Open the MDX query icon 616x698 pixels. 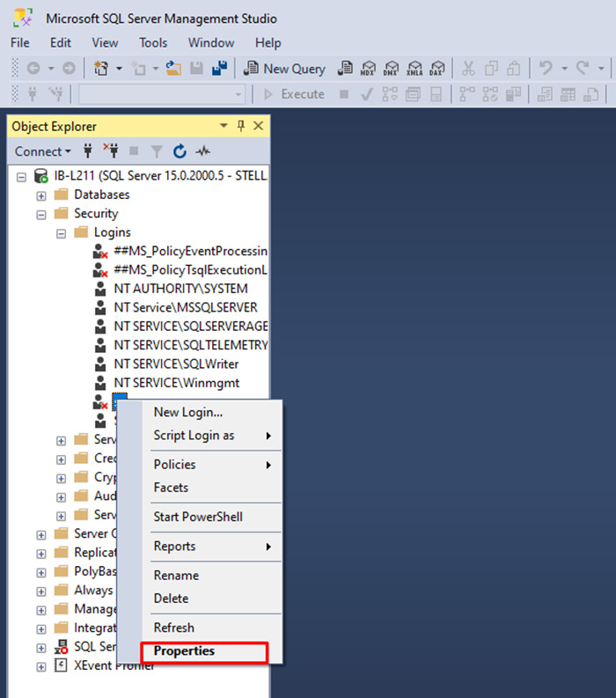[368, 69]
